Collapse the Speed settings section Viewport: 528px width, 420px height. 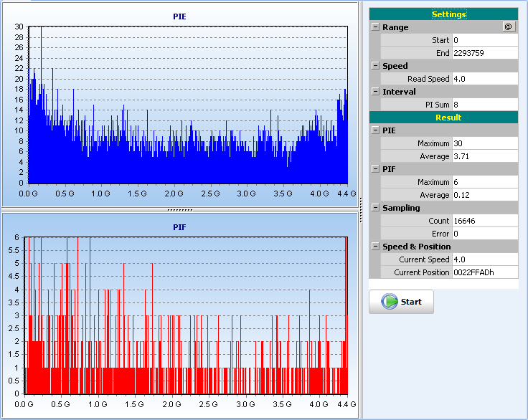(375, 66)
